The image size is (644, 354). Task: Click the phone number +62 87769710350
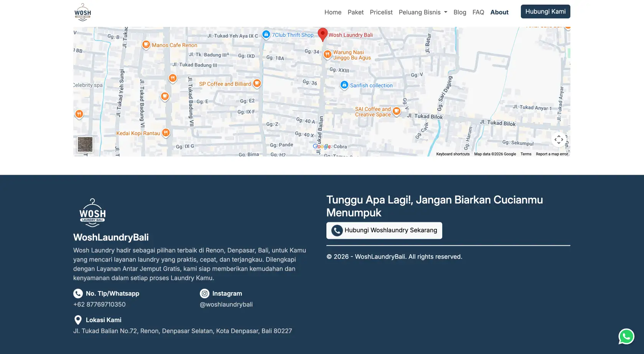pyautogui.click(x=99, y=304)
